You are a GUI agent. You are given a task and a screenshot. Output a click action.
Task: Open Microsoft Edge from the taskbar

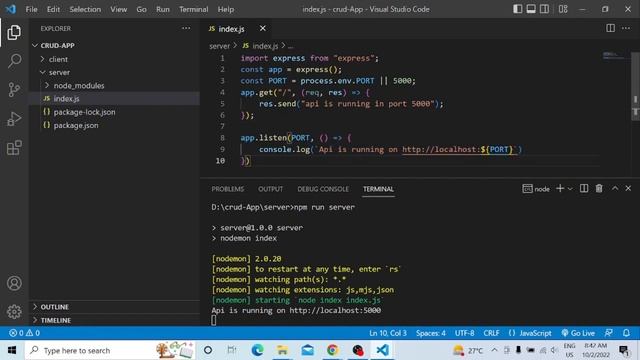pyautogui.click(x=257, y=350)
